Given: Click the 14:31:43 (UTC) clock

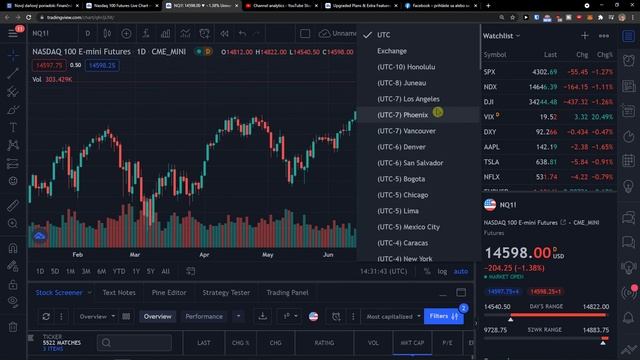Looking at the screenshot, I should point(383,271).
